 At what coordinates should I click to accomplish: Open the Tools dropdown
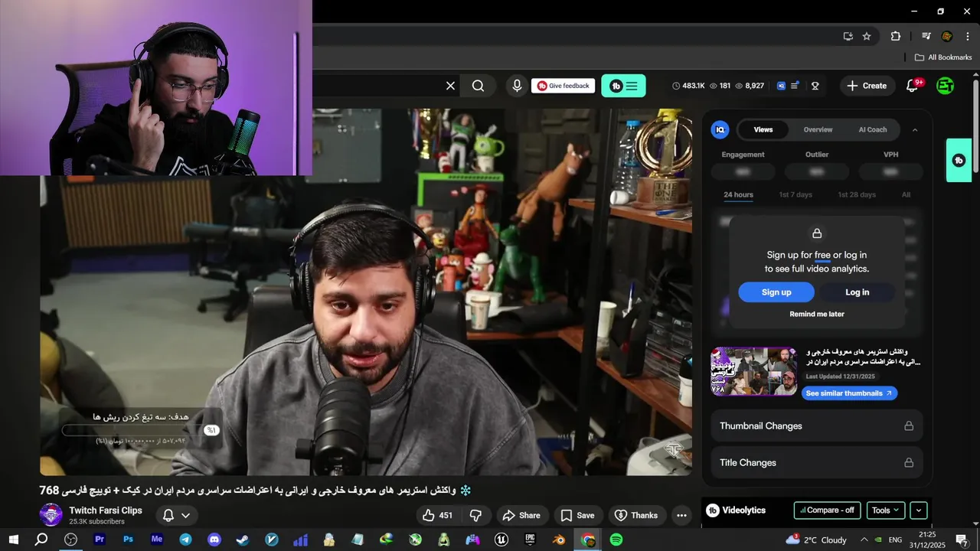[x=886, y=510]
